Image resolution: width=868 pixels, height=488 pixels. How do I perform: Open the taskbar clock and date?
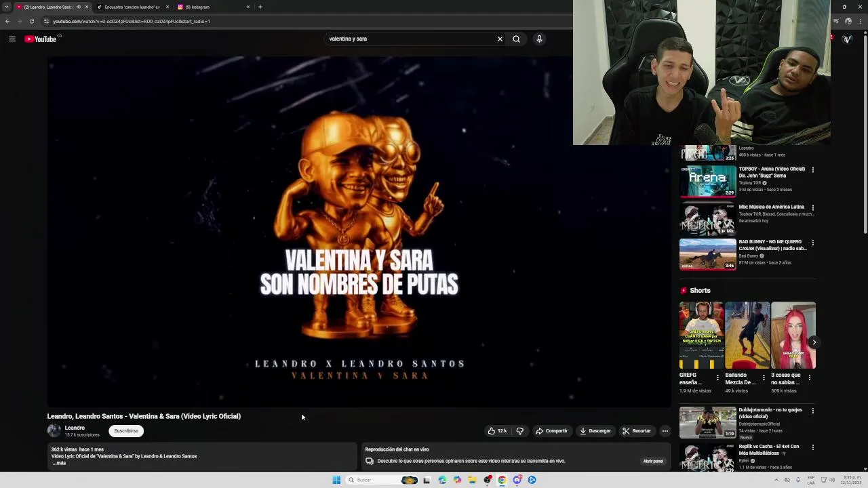coord(852,480)
